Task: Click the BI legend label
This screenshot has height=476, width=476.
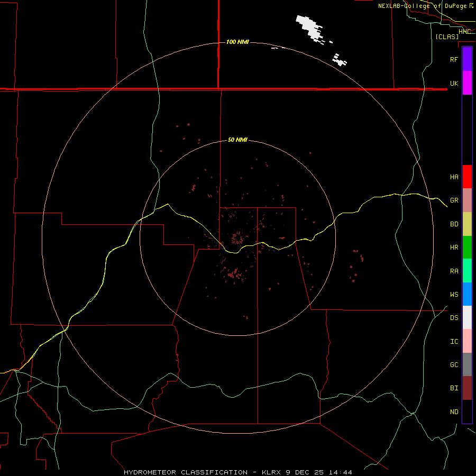Action: 454,388
